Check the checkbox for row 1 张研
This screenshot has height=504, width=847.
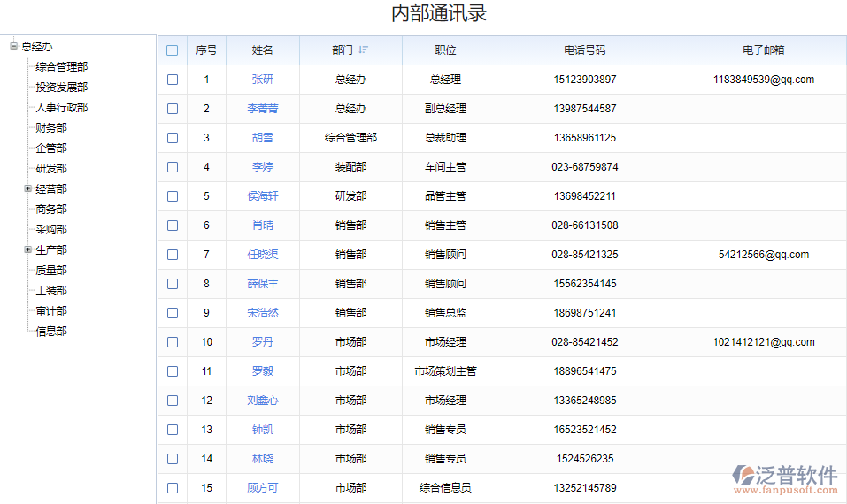coord(172,80)
